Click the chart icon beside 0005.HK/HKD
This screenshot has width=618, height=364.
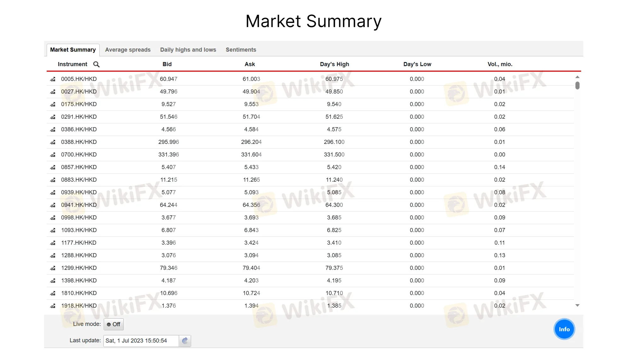pos(53,79)
